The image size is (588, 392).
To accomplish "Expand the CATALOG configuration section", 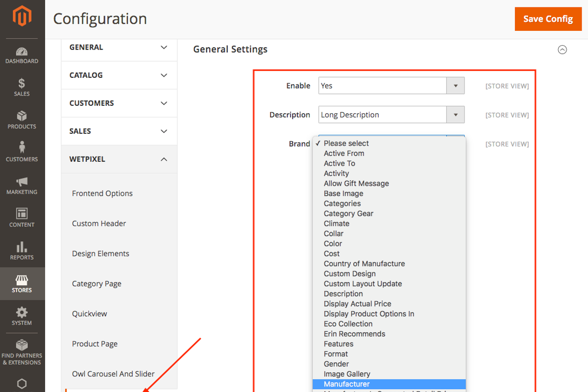I will point(119,75).
